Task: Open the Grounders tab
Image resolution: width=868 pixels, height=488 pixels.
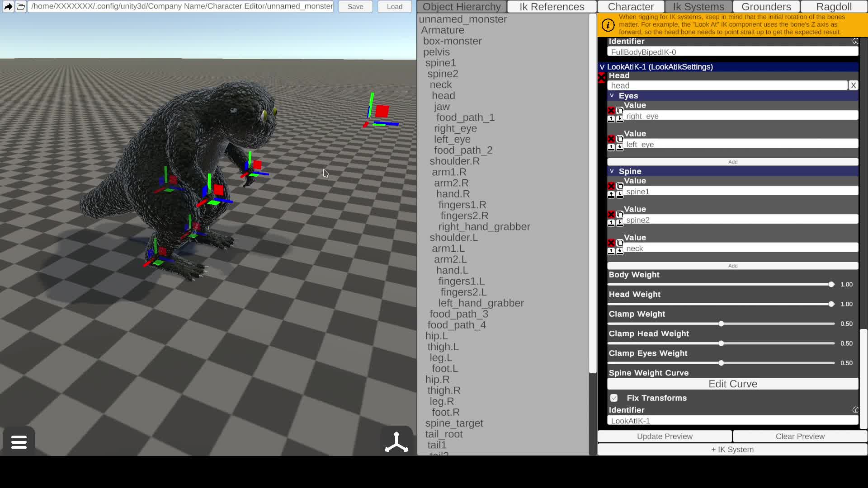Action: pos(766,7)
